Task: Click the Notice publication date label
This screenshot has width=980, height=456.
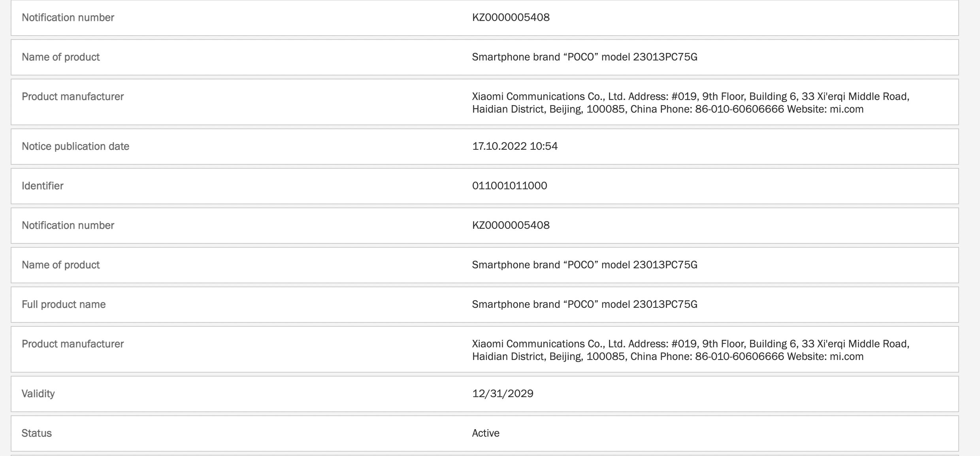Action: [x=75, y=146]
